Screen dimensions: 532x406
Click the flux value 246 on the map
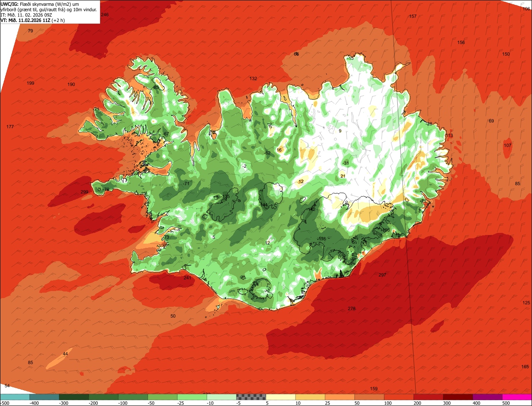[x=105, y=15]
